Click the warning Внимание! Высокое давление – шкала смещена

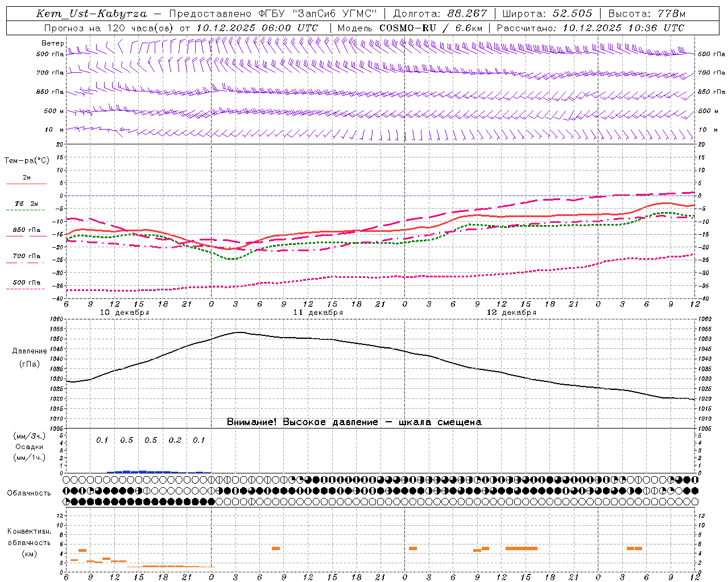(354, 422)
